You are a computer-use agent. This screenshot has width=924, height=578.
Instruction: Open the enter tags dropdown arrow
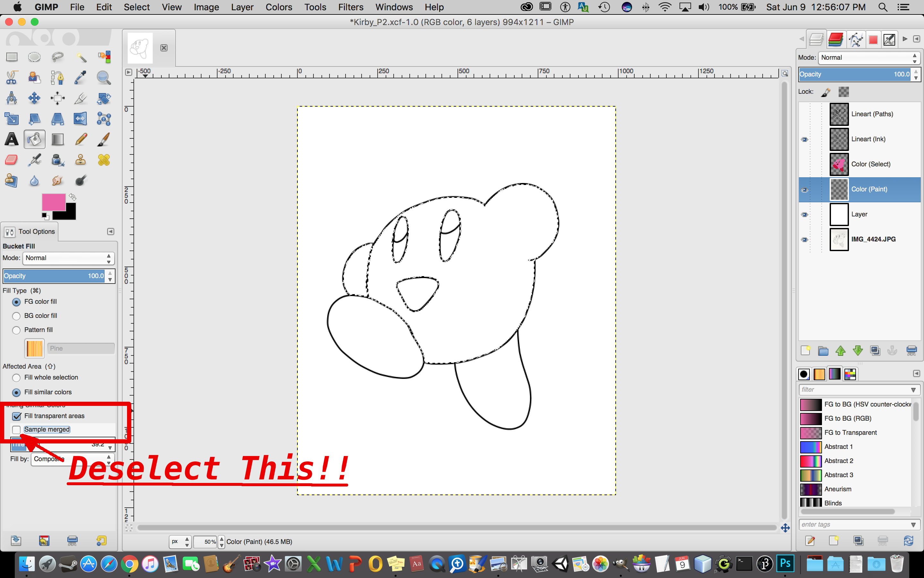tap(913, 525)
